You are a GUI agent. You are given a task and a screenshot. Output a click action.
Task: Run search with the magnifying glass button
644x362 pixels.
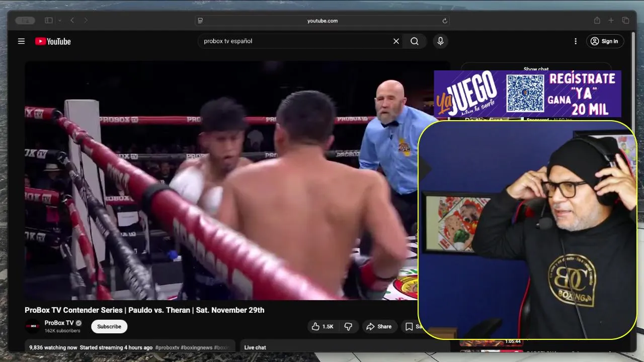415,41
